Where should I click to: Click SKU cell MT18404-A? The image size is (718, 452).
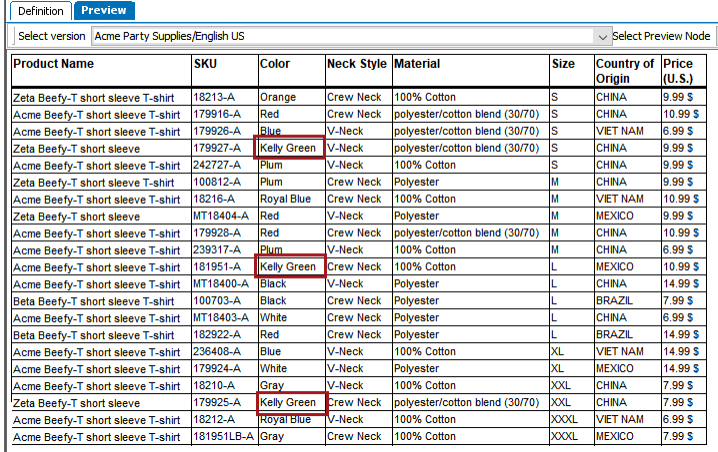[x=221, y=216]
